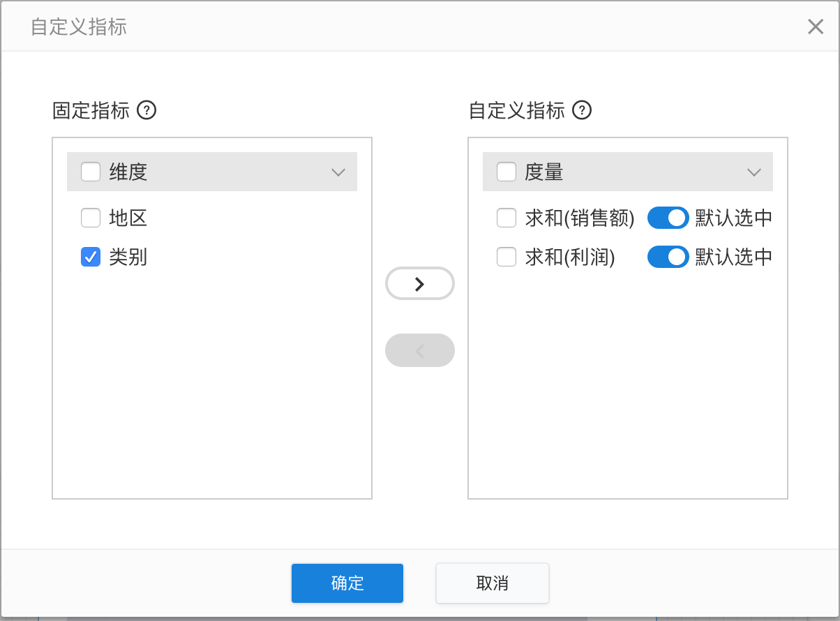
Task: Click the 求和(销售额) item label text
Action: (580, 218)
